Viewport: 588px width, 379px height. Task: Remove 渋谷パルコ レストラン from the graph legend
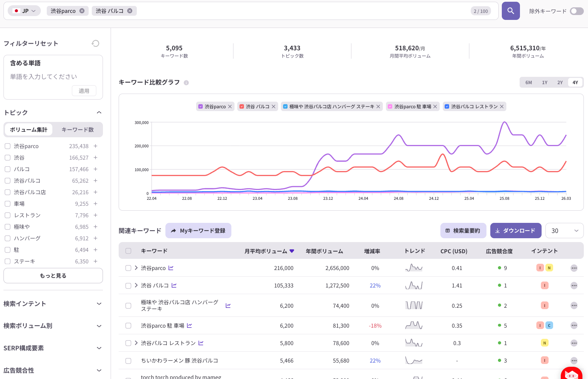coord(502,107)
